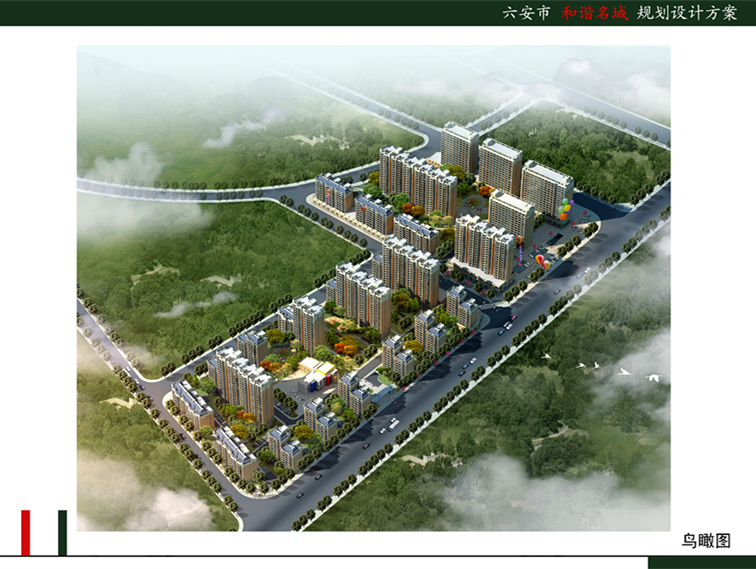The image size is (756, 569).
Task: Click the red "和谐名城" title text
Action: point(593,13)
